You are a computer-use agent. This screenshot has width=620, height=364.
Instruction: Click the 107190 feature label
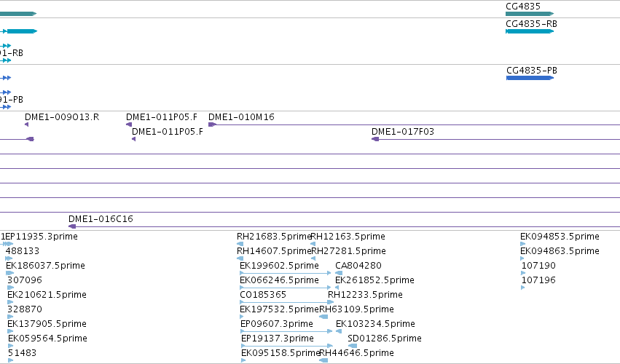tap(538, 266)
